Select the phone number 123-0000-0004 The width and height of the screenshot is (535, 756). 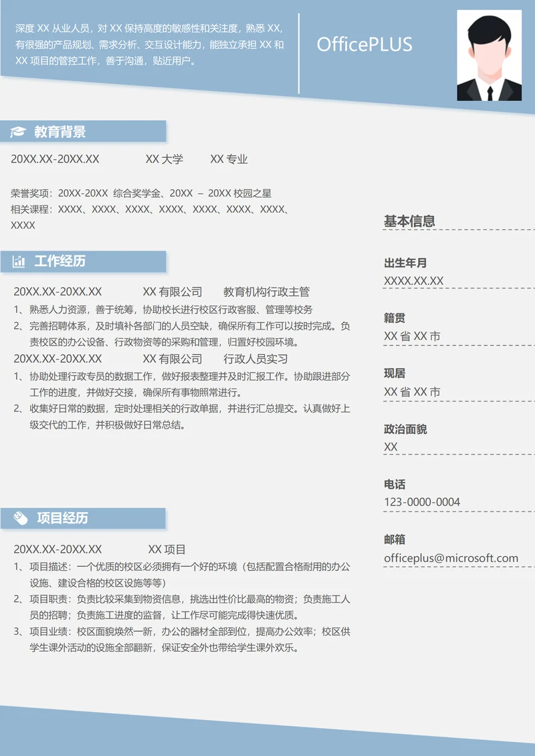pyautogui.click(x=422, y=502)
